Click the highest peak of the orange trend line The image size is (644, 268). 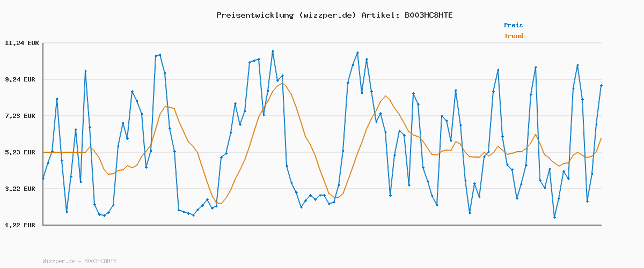282,83
